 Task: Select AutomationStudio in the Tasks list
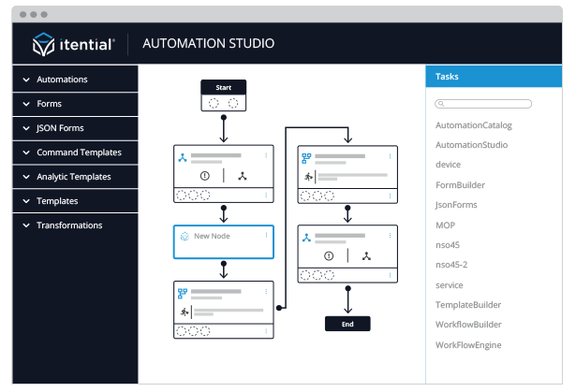471,145
